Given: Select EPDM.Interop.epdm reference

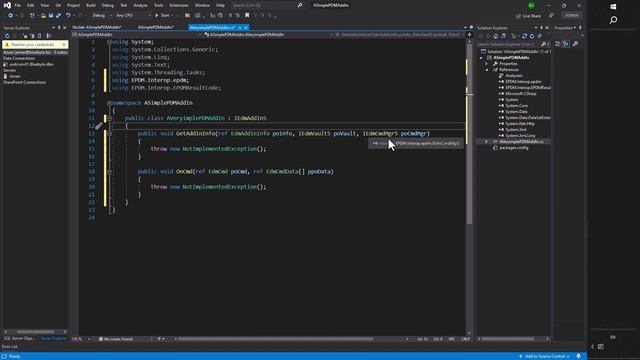Looking at the screenshot, I should click(523, 82).
